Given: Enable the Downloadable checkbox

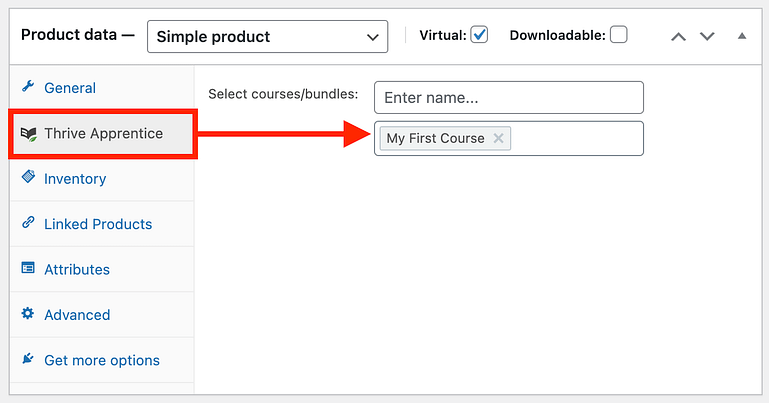Looking at the screenshot, I should (618, 35).
